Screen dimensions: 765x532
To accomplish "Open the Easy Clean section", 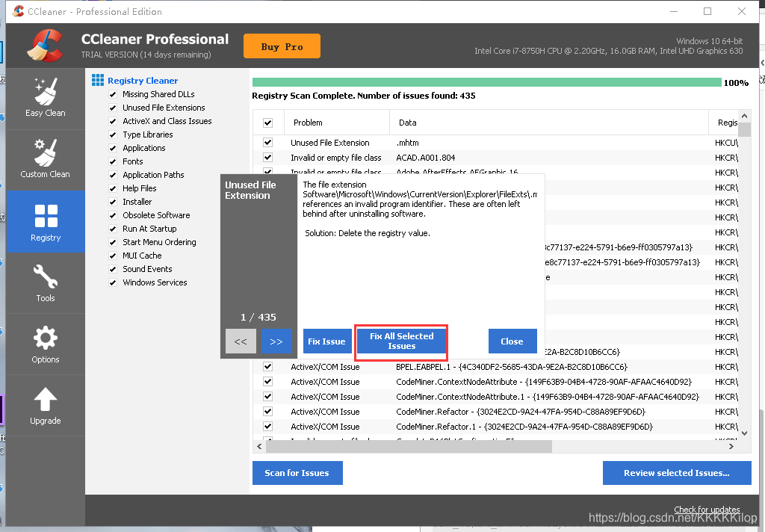I will [x=46, y=98].
